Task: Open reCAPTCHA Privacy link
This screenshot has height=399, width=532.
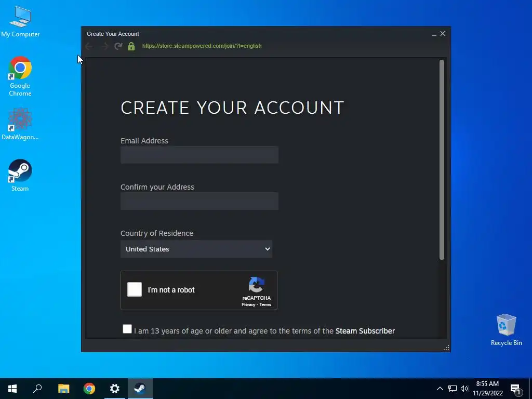Action: click(x=248, y=304)
